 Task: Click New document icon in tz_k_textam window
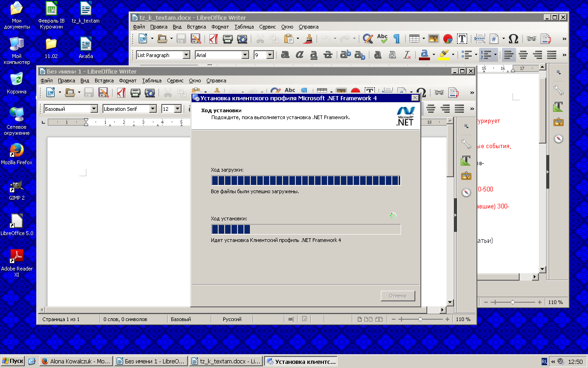click(x=143, y=39)
